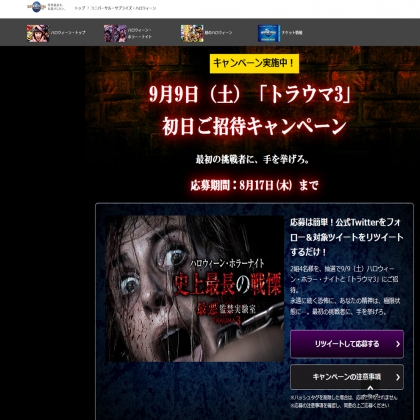The width and height of the screenshot is (420, 420).
Task: Open the 史上最長の戦慄 horror poster image
Action: point(195,289)
